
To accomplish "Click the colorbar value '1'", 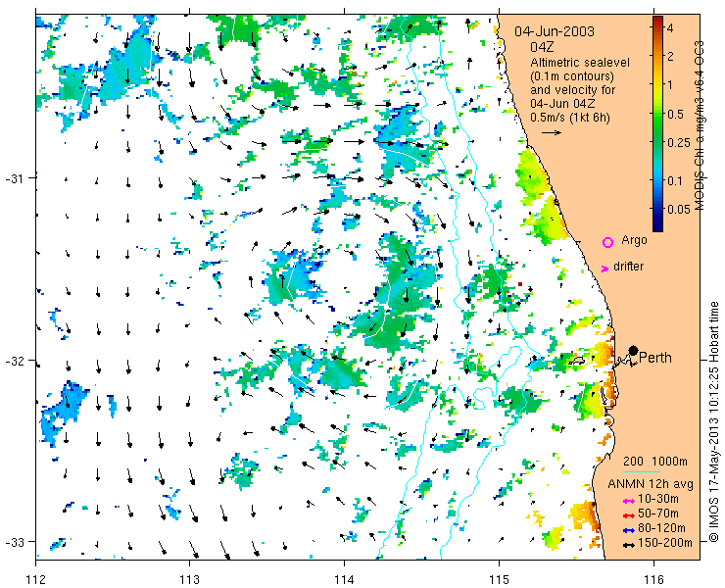I will click(x=670, y=85).
